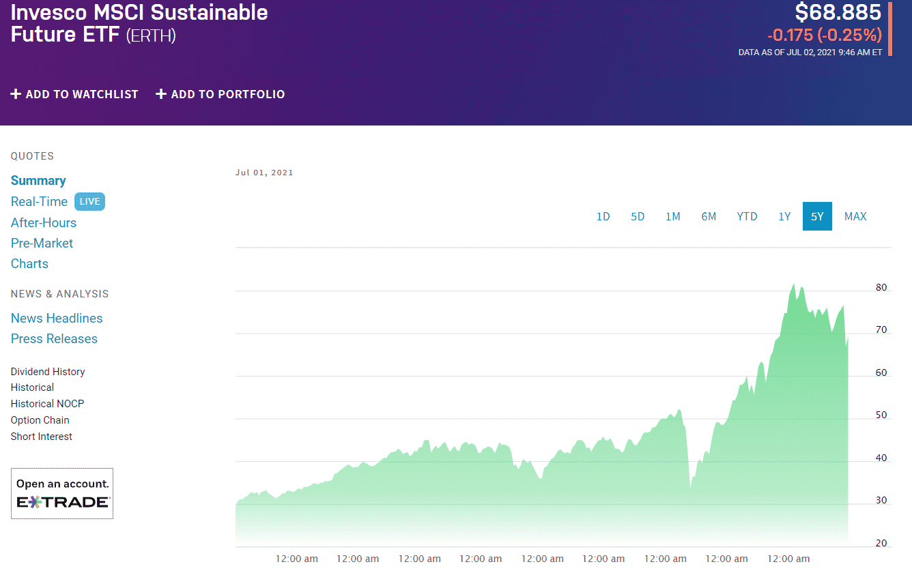This screenshot has height=588, width=912.
Task: Click the Data as of Jul 02, 2021 timestamp
Action: [810, 52]
